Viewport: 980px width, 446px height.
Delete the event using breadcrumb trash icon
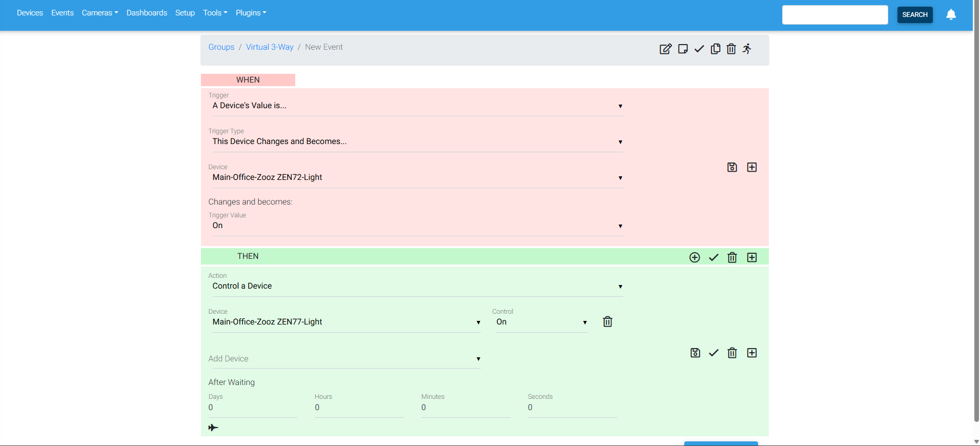pyautogui.click(x=731, y=49)
